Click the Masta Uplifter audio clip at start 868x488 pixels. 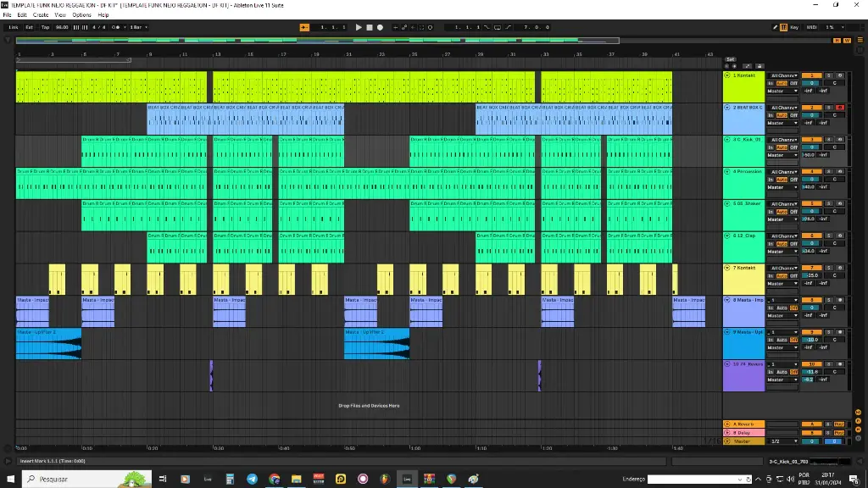click(x=48, y=344)
